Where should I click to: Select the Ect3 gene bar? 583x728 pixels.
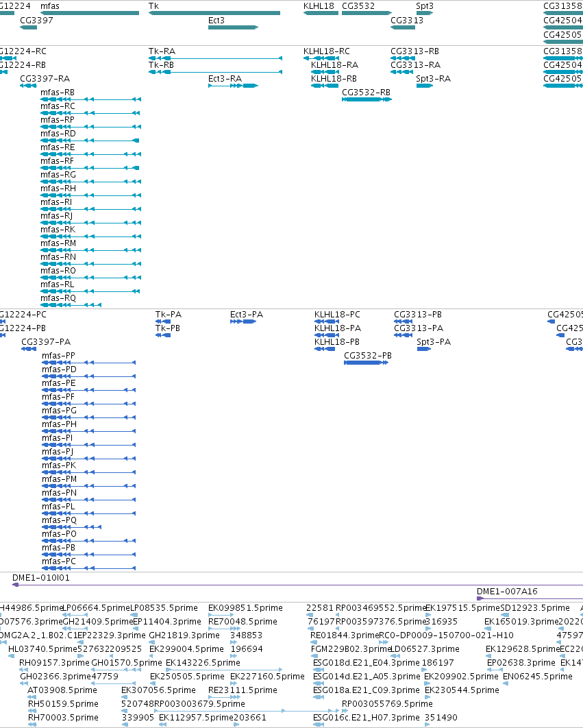[x=233, y=27]
